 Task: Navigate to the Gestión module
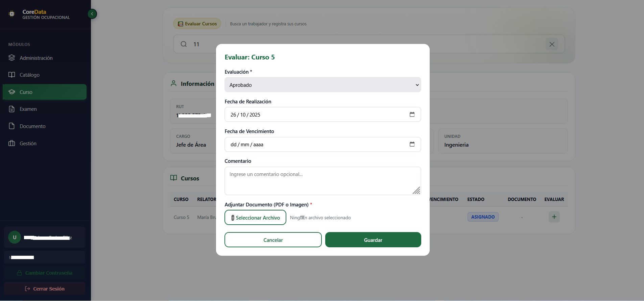coord(28,144)
